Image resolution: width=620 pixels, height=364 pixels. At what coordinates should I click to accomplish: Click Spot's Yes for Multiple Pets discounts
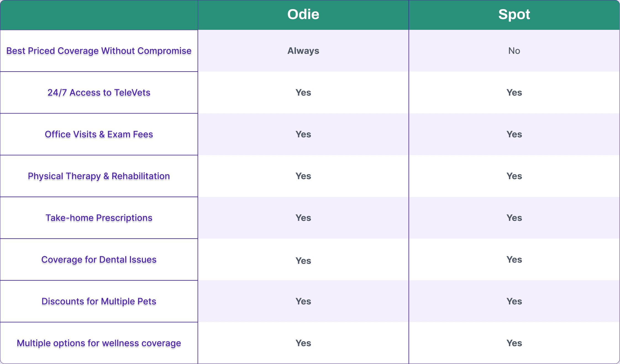pyautogui.click(x=514, y=301)
